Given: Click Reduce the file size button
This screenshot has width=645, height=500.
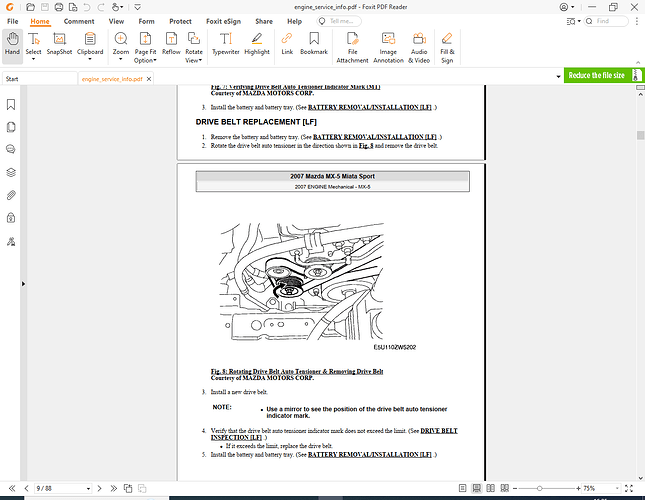Looking at the screenshot, I should 595,75.
